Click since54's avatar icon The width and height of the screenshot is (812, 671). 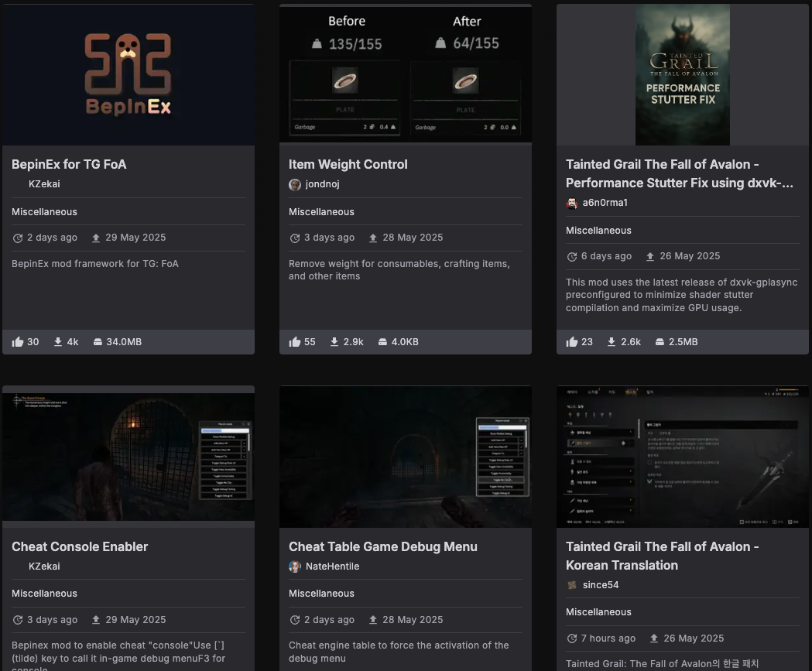572,585
